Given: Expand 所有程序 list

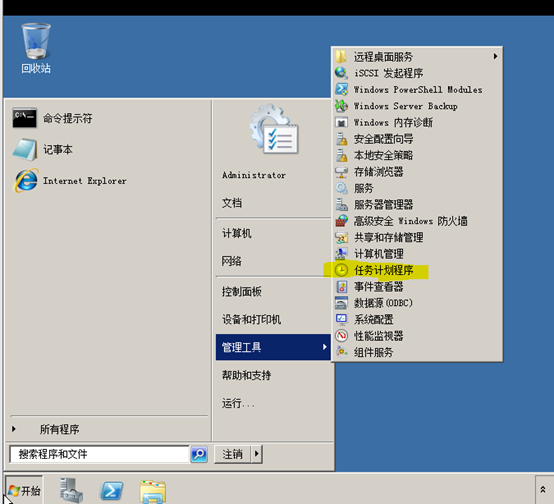Looking at the screenshot, I should pos(59,429).
